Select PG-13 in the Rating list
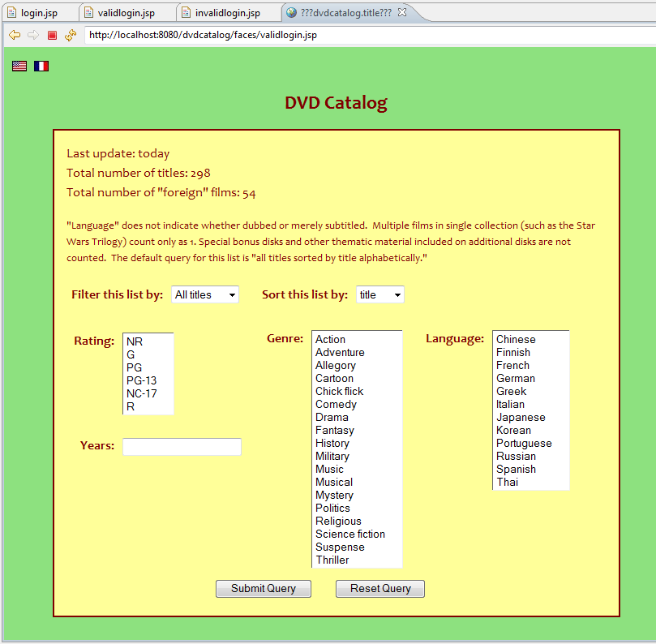The width and height of the screenshot is (656, 644). tap(148, 380)
